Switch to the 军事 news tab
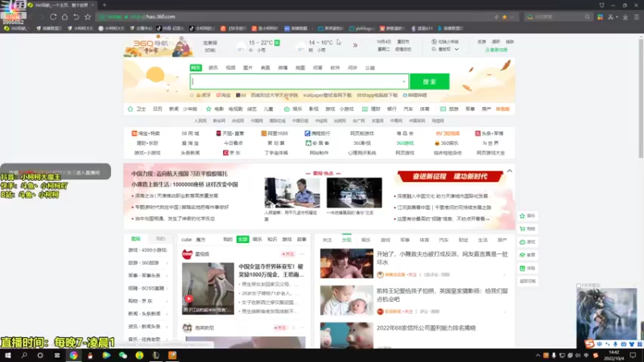This screenshot has height=362, width=644. (405, 240)
